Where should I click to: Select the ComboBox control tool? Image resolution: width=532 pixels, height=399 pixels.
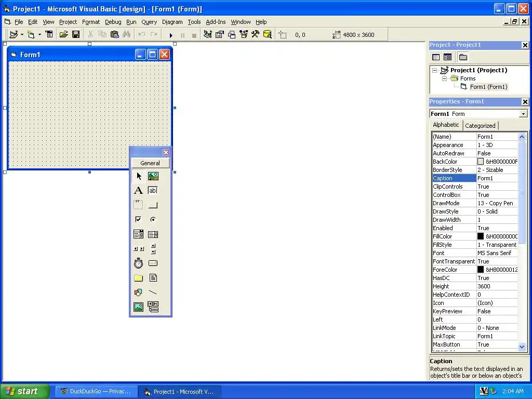[138, 234]
